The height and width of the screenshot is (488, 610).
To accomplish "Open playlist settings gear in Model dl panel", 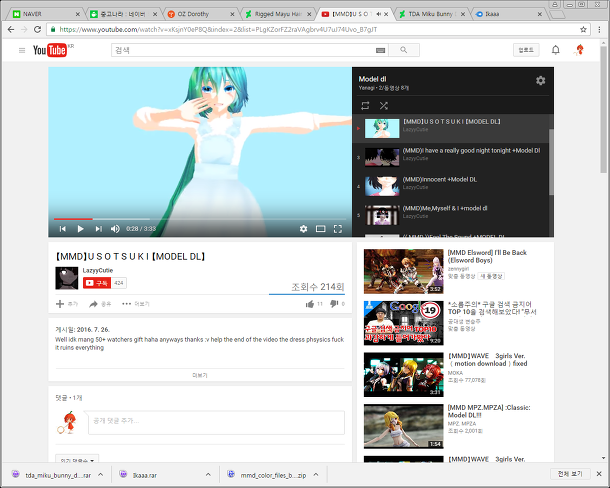I will [x=540, y=81].
